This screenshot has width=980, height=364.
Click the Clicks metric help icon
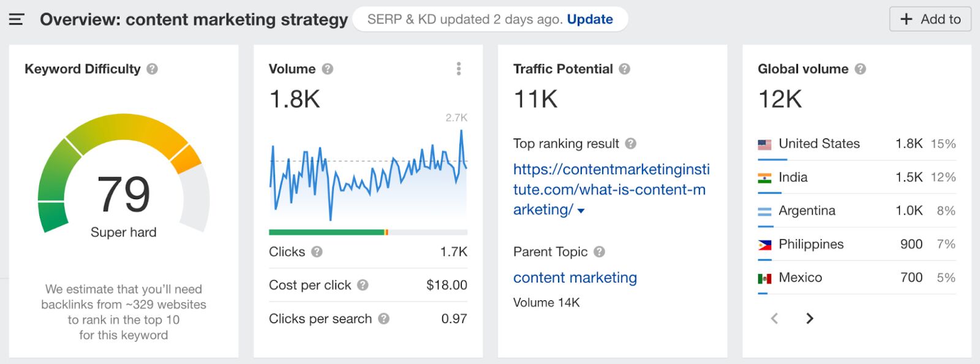click(317, 251)
